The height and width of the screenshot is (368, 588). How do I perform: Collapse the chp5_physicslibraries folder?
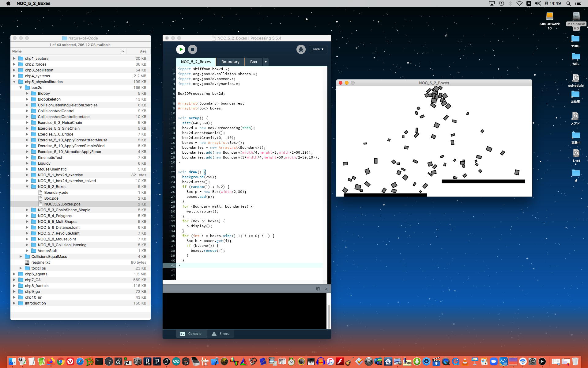pos(14,82)
